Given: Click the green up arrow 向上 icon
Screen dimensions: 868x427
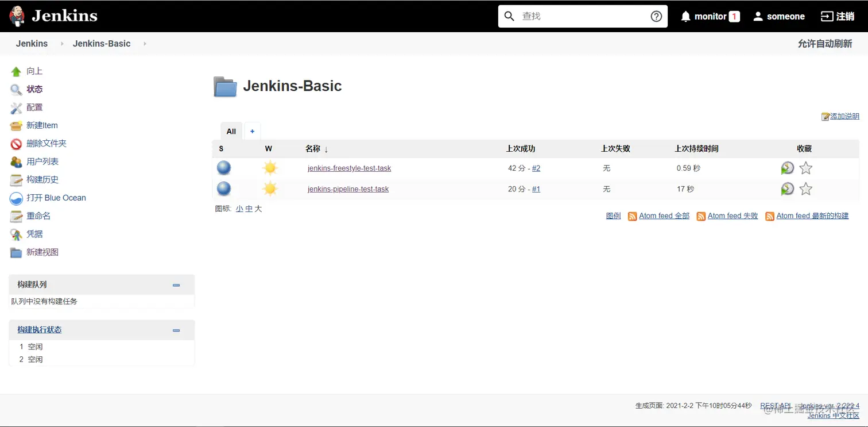Looking at the screenshot, I should click(16, 71).
